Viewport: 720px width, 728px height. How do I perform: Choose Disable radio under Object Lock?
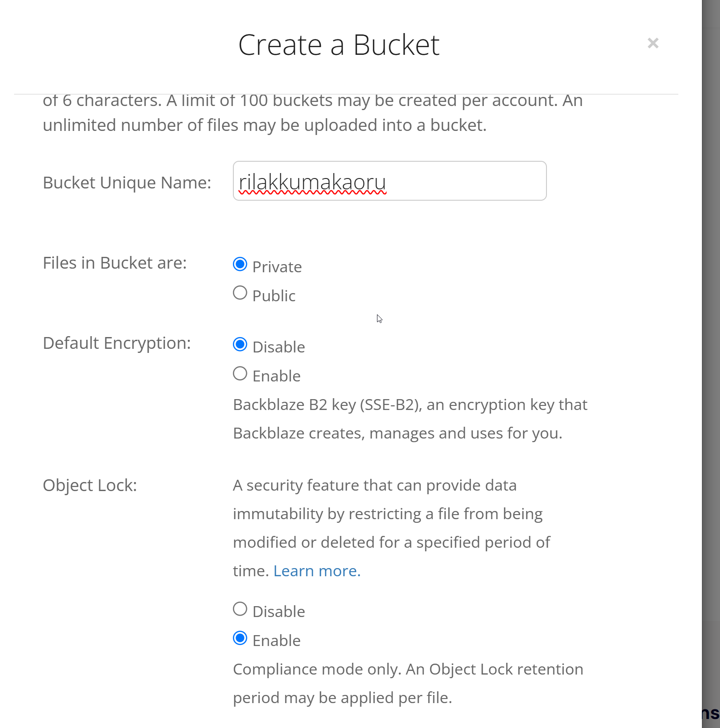(240, 609)
